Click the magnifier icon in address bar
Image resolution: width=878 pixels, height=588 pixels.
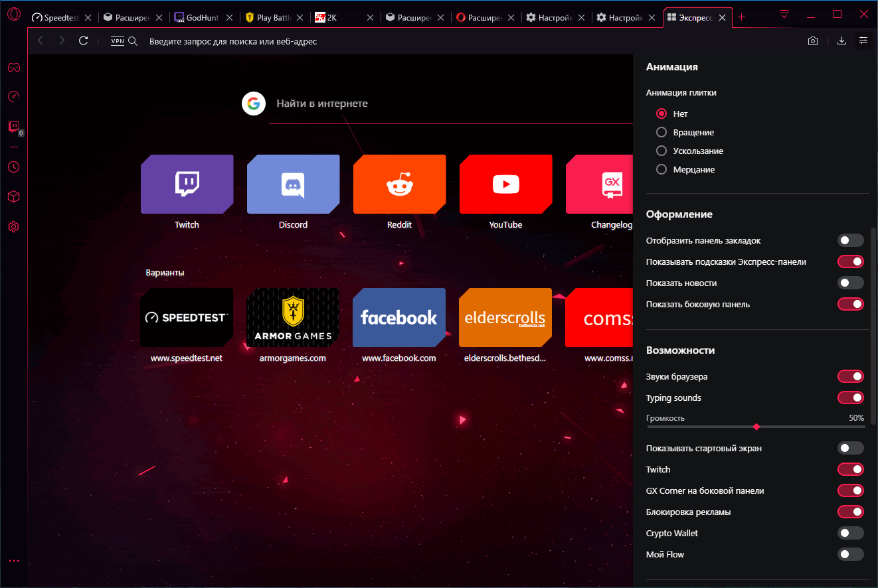point(133,41)
